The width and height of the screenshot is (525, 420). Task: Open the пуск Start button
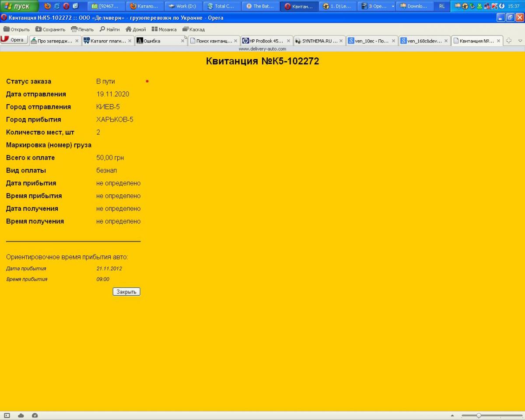click(x=19, y=6)
